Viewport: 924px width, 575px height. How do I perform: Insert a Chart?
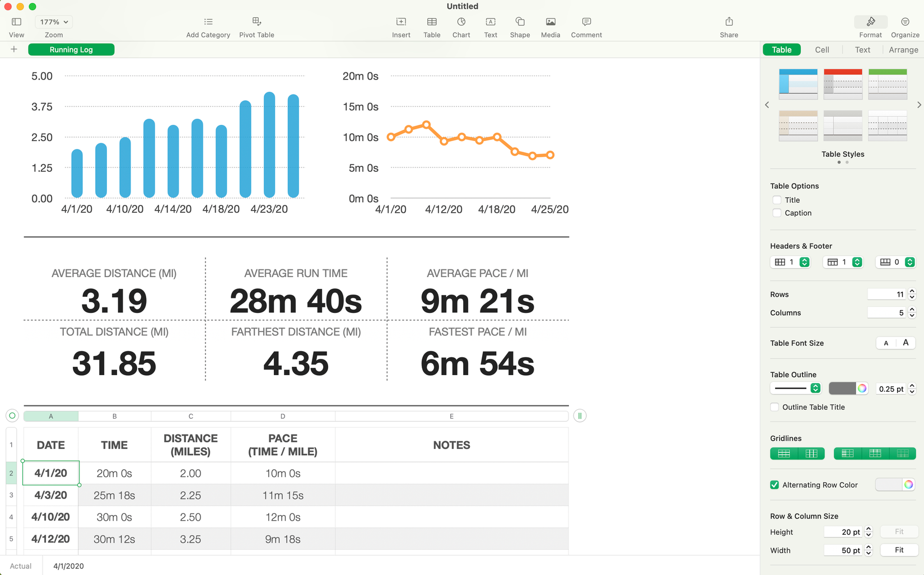pyautogui.click(x=461, y=25)
